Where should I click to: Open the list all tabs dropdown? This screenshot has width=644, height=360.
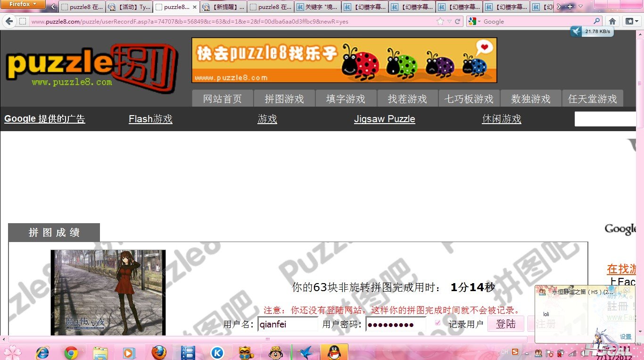pos(580,7)
